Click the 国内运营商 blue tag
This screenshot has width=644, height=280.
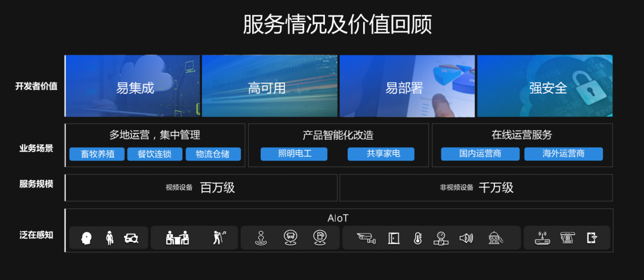point(481,154)
